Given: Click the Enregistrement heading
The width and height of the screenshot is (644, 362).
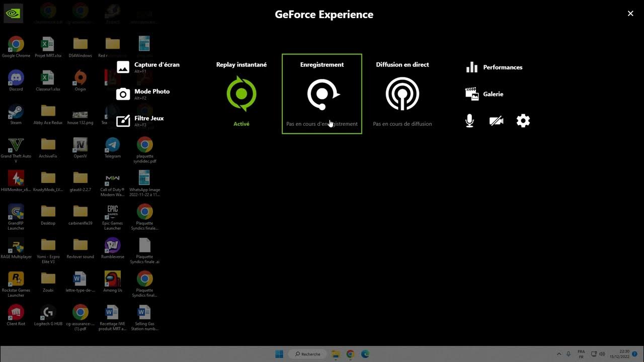Looking at the screenshot, I should tap(322, 64).
